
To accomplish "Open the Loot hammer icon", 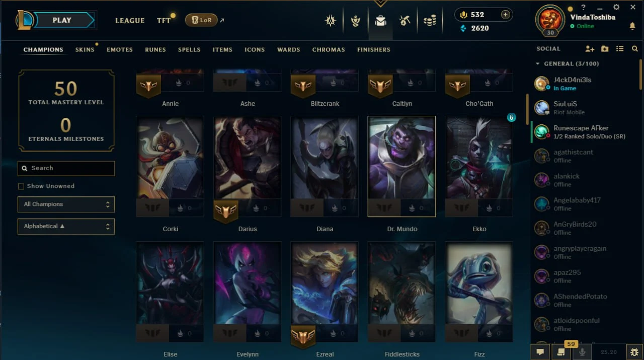I will click(x=405, y=21).
